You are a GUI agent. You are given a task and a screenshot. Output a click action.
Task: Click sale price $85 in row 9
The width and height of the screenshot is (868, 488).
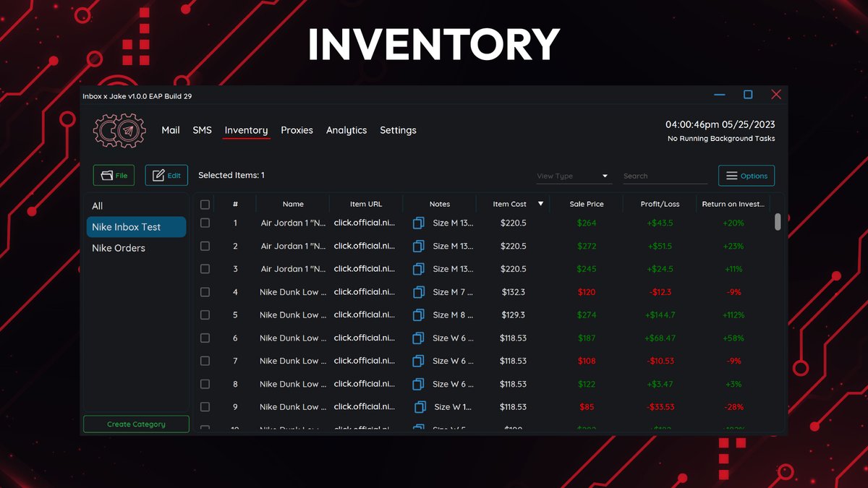(587, 407)
